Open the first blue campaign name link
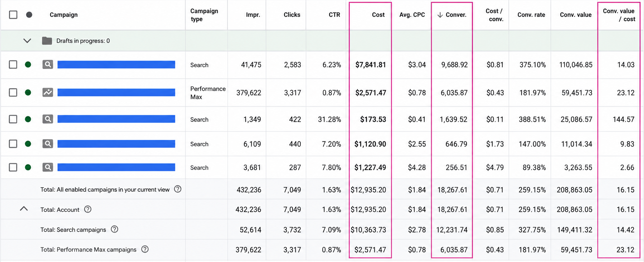 [x=116, y=65]
